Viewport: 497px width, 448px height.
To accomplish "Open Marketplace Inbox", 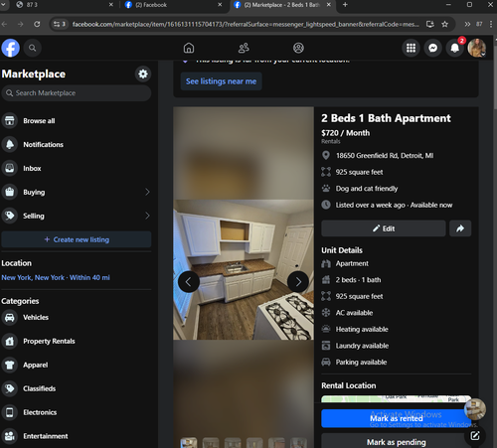I will tap(77, 169).
